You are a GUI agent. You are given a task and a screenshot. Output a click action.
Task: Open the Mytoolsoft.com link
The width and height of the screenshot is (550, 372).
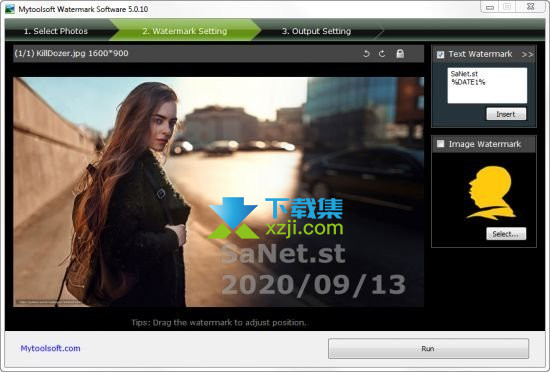[51, 348]
